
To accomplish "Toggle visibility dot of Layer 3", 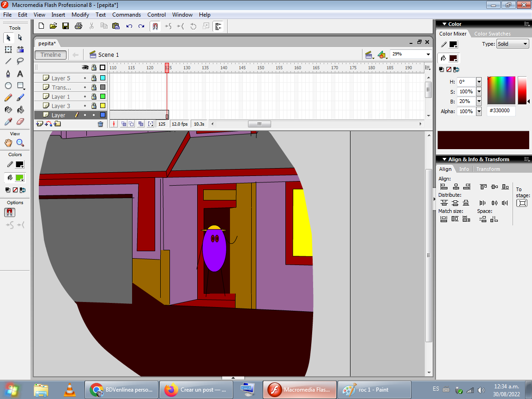I will click(85, 106).
